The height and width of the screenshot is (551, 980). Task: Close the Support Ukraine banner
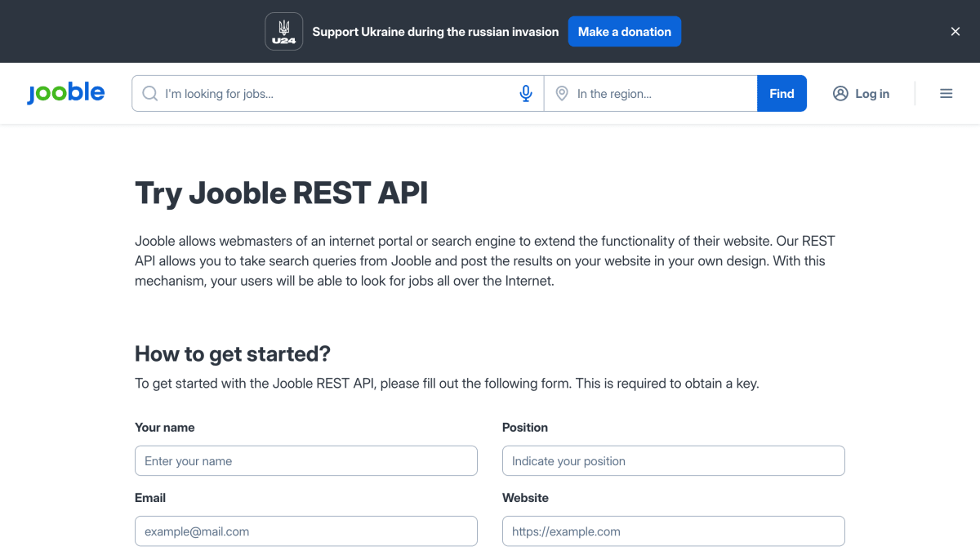click(x=955, y=32)
